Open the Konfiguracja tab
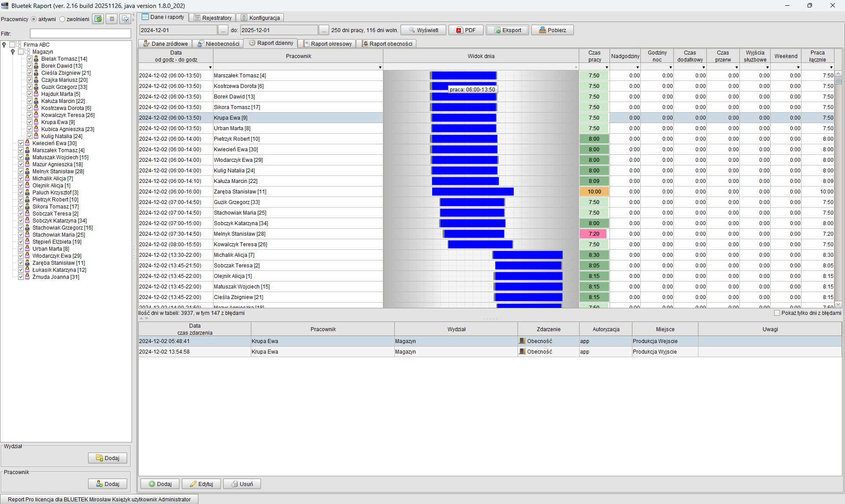845x504 pixels. [260, 18]
